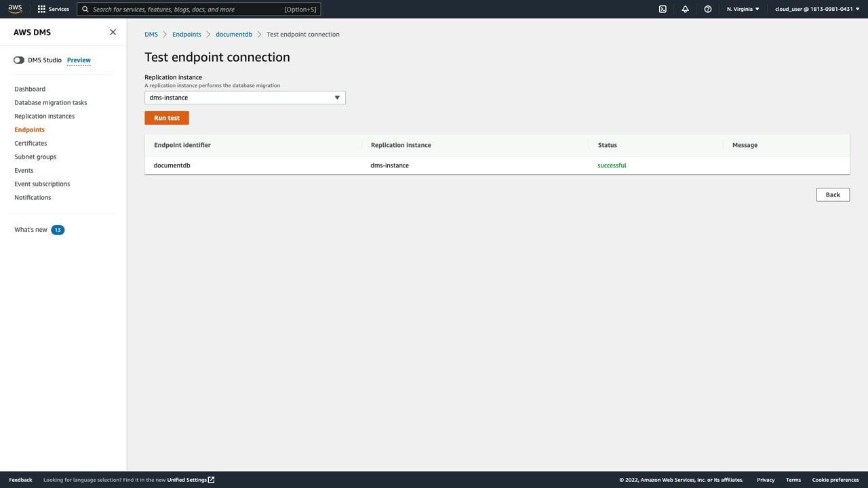Click the What's new count badge 13
868x488 pixels.
coord(58,230)
